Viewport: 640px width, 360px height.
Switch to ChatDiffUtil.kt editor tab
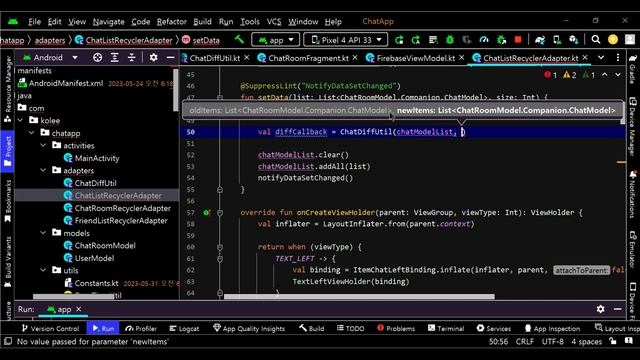tap(215, 58)
